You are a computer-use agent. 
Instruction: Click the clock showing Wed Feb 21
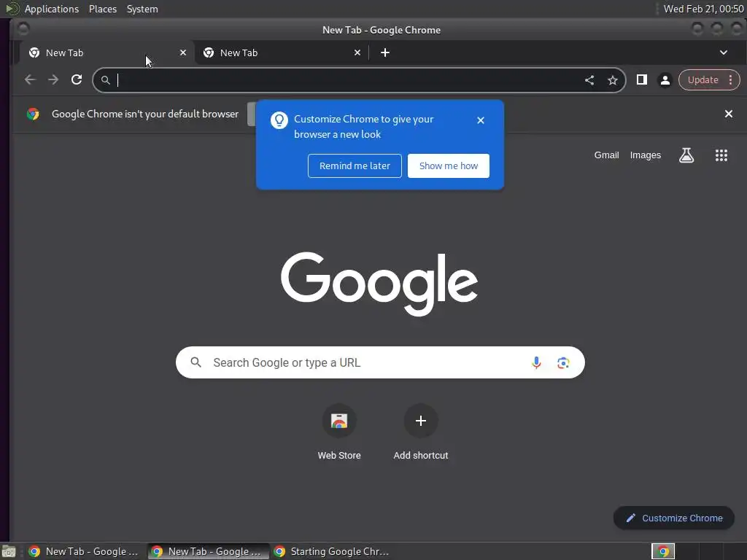point(703,9)
